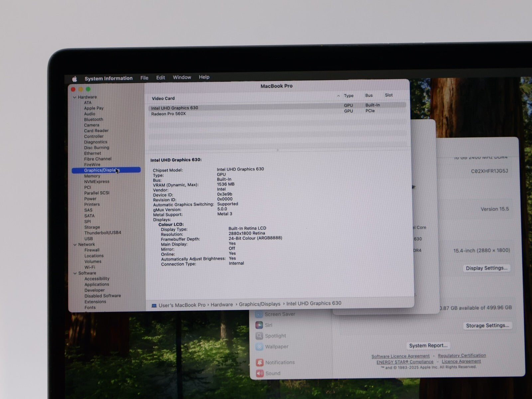Select Locations under Network
Screen dimensions: 532x399
(x=94, y=256)
